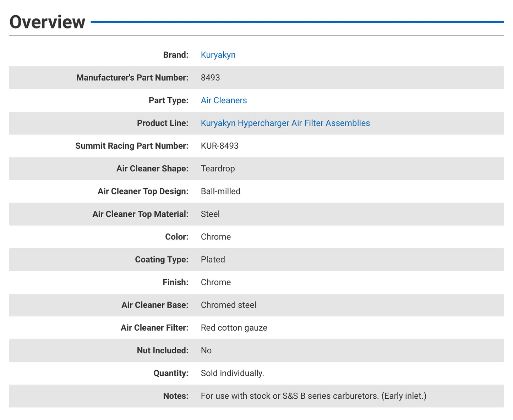Click the Chrome value in Color row
The width and height of the screenshot is (513, 420).
215,237
